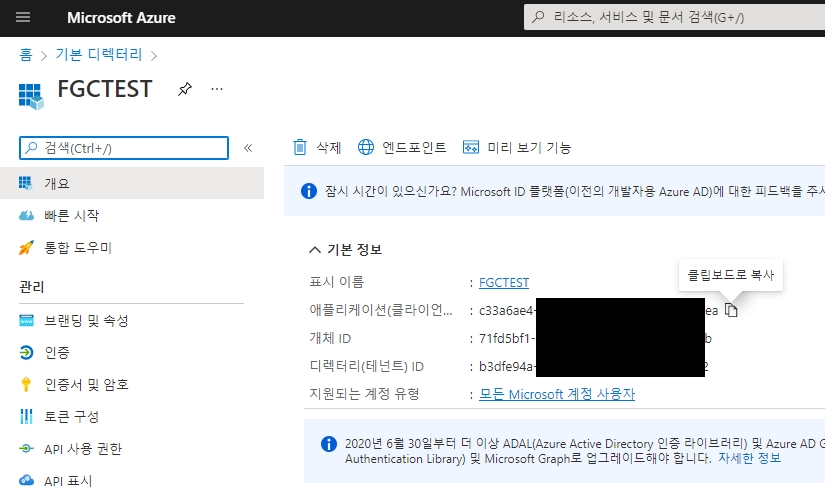Open the hamburger portal menu

(24, 18)
